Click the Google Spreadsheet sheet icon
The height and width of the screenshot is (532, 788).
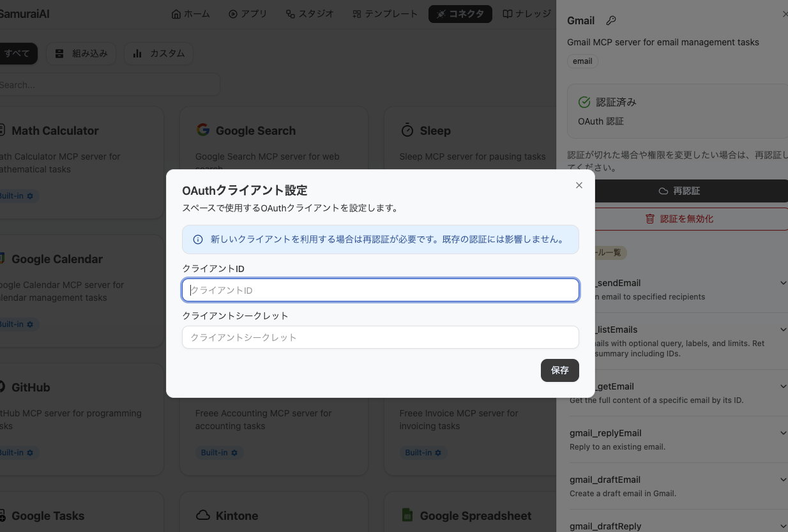pos(407,515)
